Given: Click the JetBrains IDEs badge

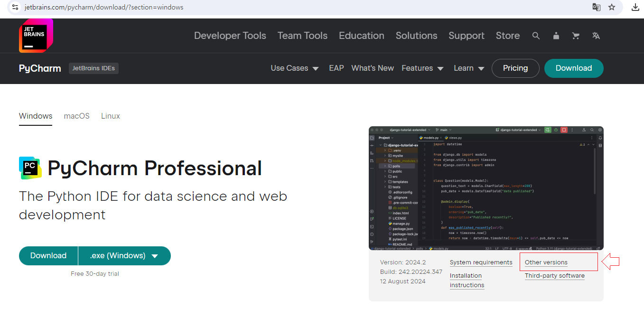Looking at the screenshot, I should [x=93, y=68].
